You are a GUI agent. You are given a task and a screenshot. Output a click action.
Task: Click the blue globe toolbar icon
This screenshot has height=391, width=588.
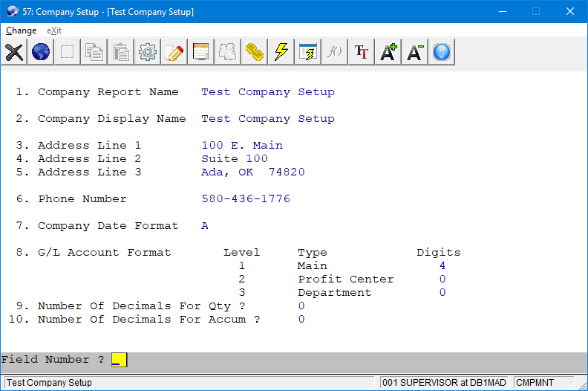pyautogui.click(x=41, y=52)
